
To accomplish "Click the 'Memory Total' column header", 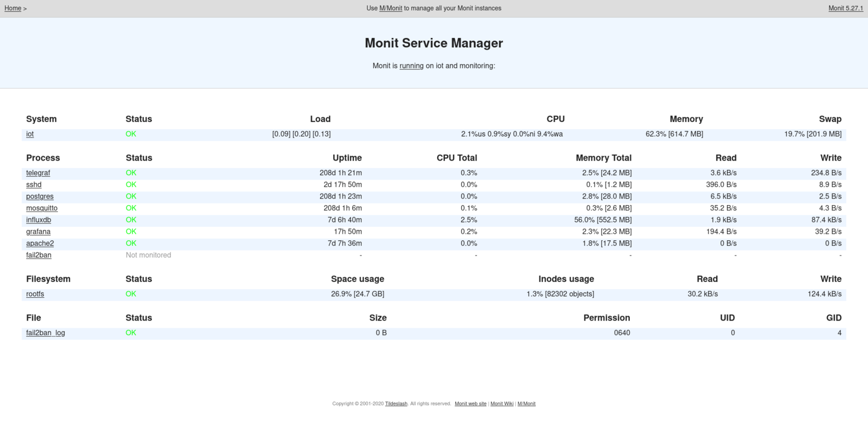I will pyautogui.click(x=604, y=158).
